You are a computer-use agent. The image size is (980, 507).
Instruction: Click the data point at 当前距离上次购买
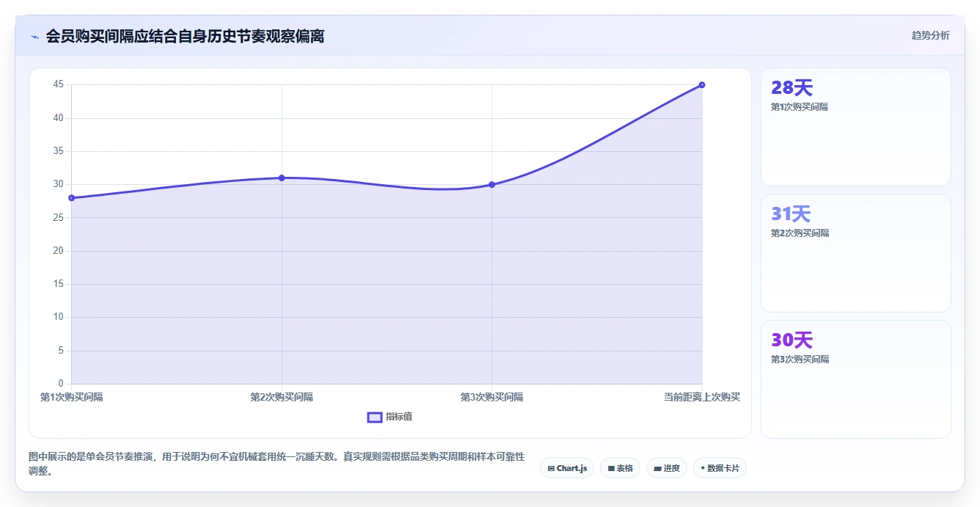click(702, 85)
